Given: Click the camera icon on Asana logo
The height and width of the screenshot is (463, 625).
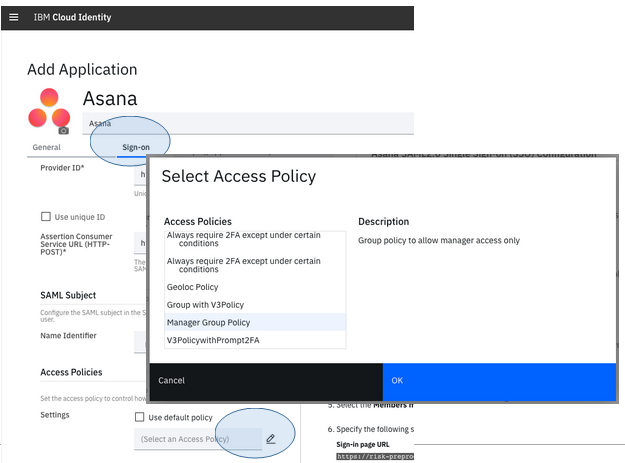Looking at the screenshot, I should [x=63, y=131].
